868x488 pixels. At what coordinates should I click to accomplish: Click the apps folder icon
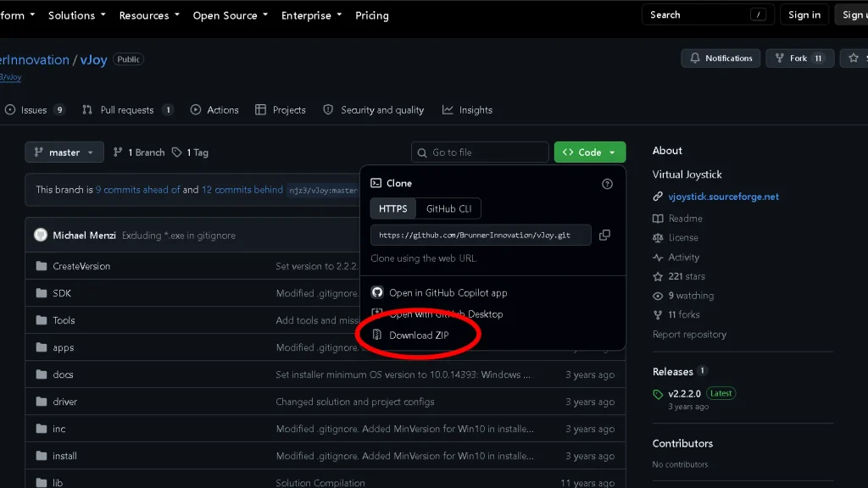(42, 347)
